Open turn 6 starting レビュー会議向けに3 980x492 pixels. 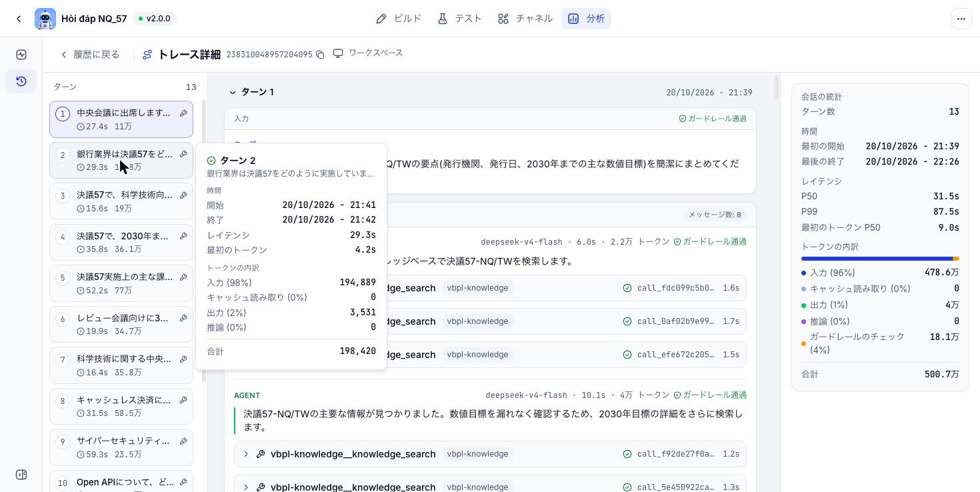click(121, 324)
